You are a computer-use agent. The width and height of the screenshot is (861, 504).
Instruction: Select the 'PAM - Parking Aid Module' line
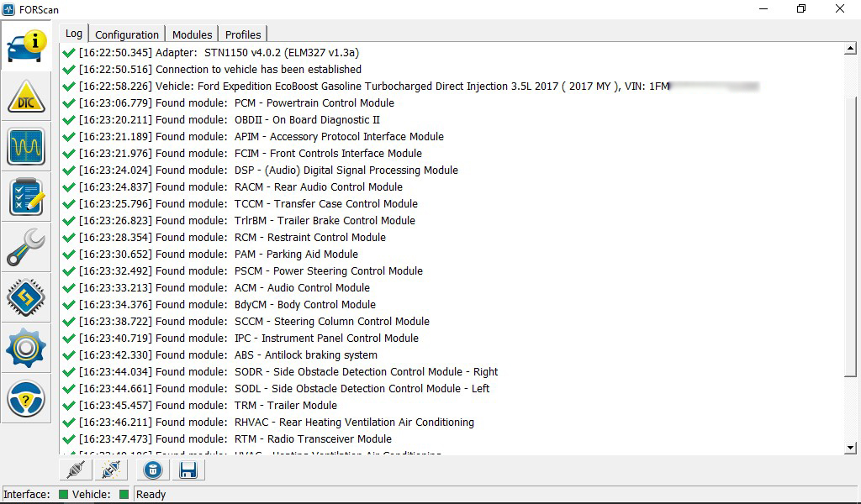tap(210, 255)
